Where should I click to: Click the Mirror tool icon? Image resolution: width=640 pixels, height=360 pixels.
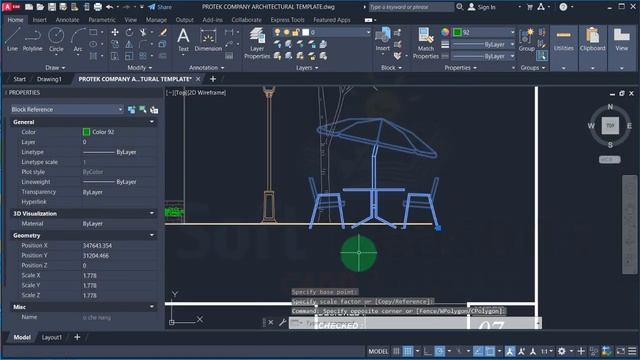pyautogui.click(x=129, y=44)
